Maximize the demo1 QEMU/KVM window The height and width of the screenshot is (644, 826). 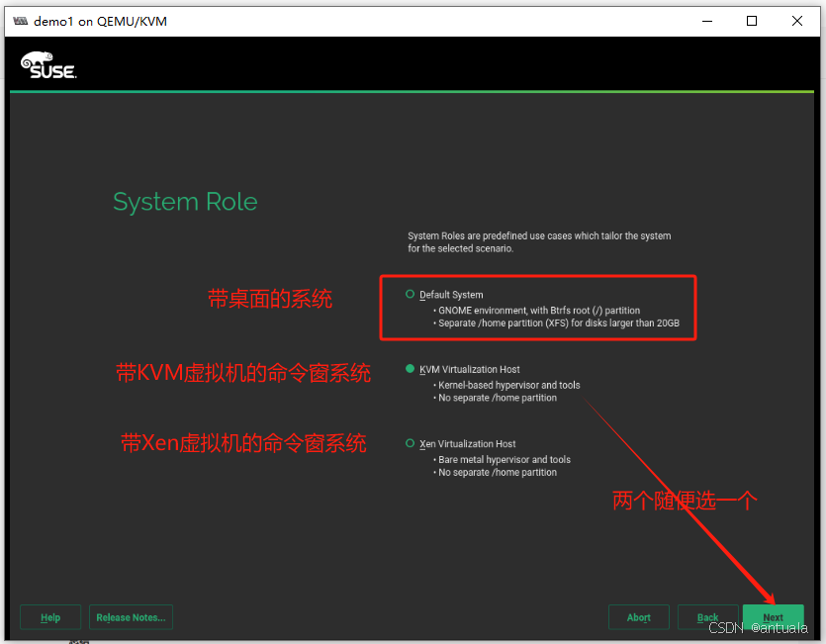tap(752, 21)
